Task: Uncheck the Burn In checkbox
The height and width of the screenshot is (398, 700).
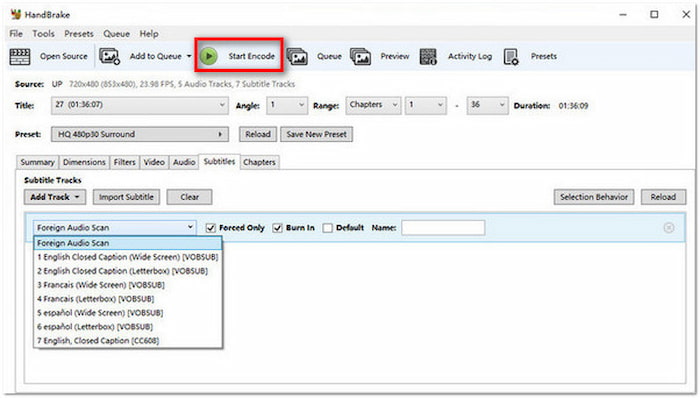Action: coord(278,228)
